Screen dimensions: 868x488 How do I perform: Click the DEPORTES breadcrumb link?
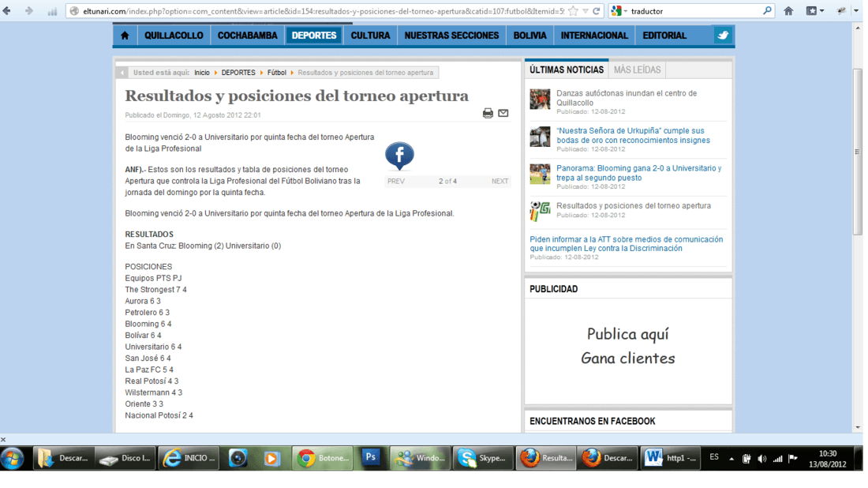238,73
